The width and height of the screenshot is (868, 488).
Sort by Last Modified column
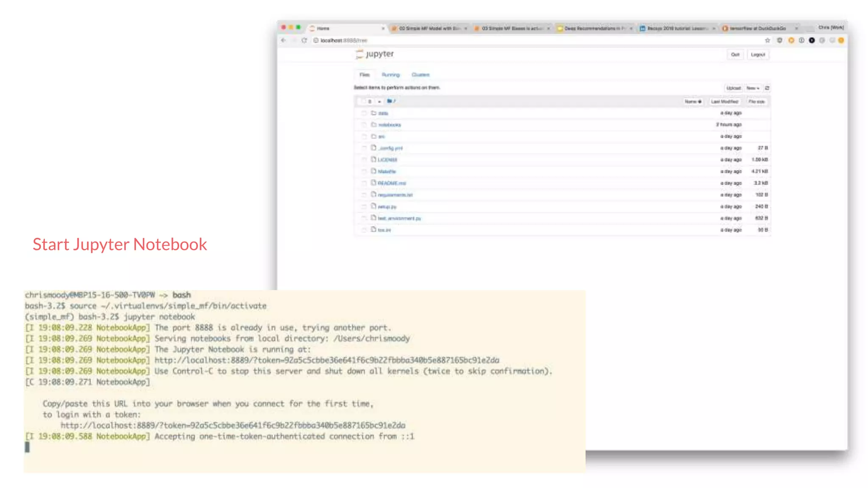point(724,102)
